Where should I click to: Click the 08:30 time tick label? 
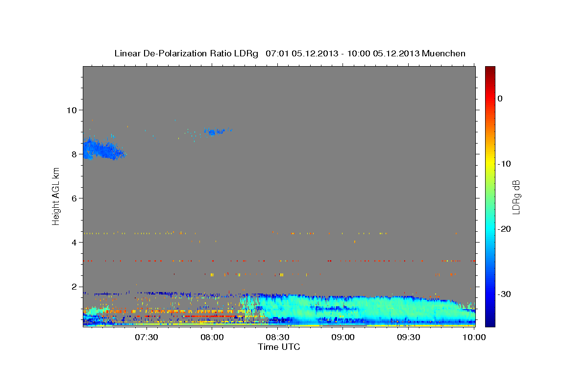click(x=277, y=337)
